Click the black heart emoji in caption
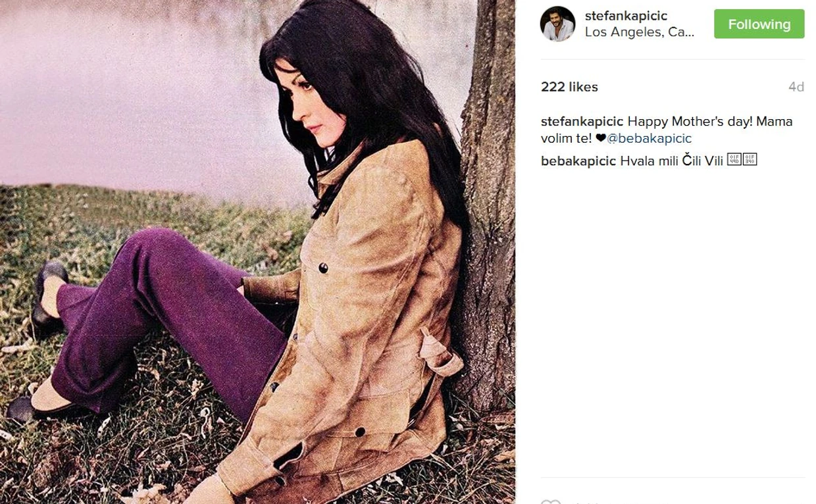Viewport: 816px width, 504px height. pos(600,138)
